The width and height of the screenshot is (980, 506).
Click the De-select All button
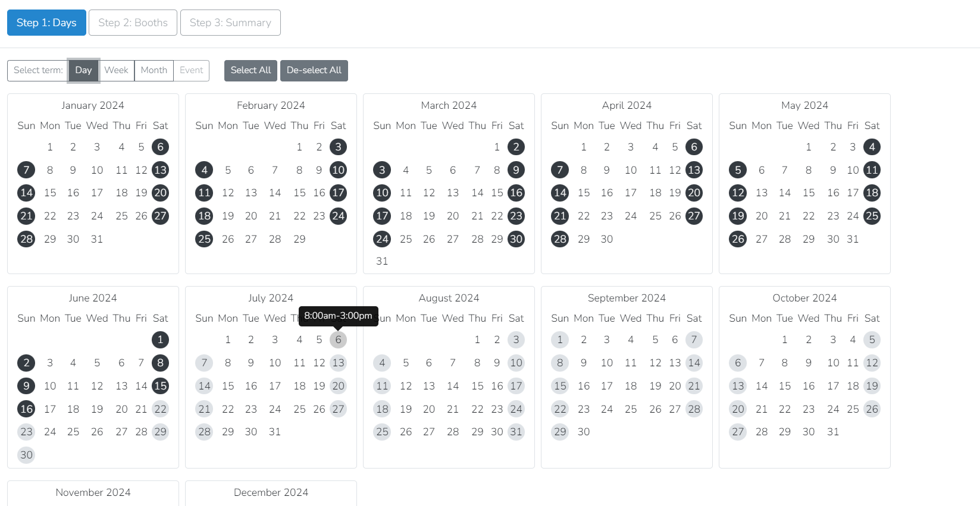[314, 70]
